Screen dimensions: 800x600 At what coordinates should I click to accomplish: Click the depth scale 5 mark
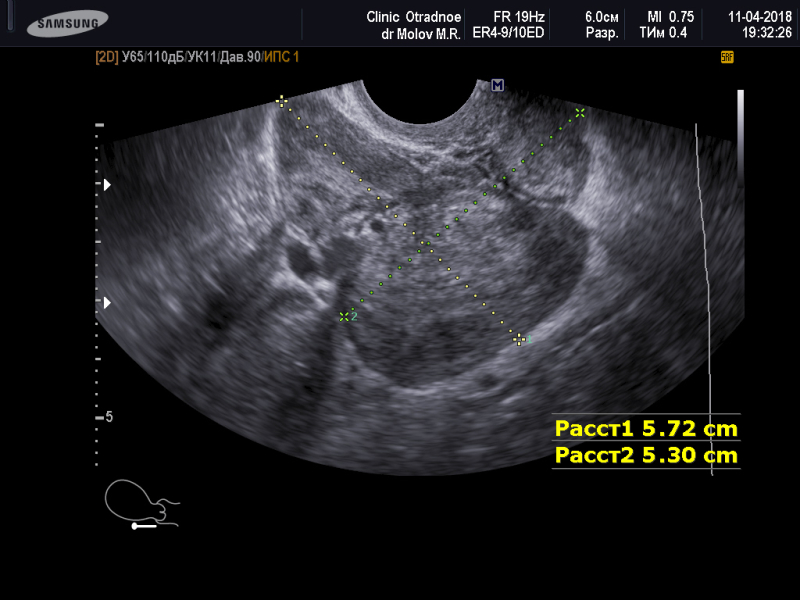point(104,417)
